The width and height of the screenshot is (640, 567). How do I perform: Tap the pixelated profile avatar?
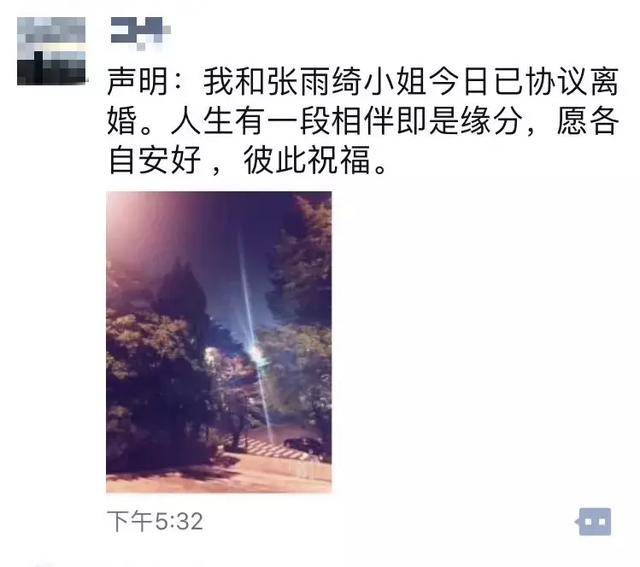coord(51,51)
